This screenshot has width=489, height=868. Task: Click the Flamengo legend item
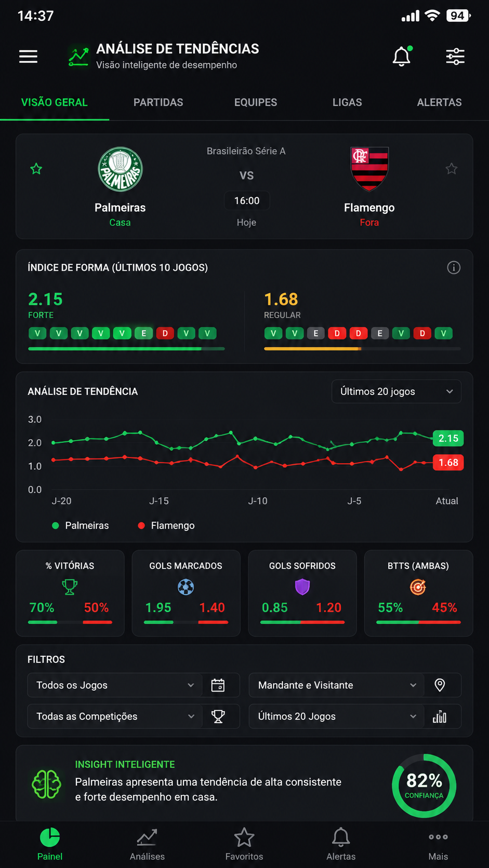[x=166, y=525]
